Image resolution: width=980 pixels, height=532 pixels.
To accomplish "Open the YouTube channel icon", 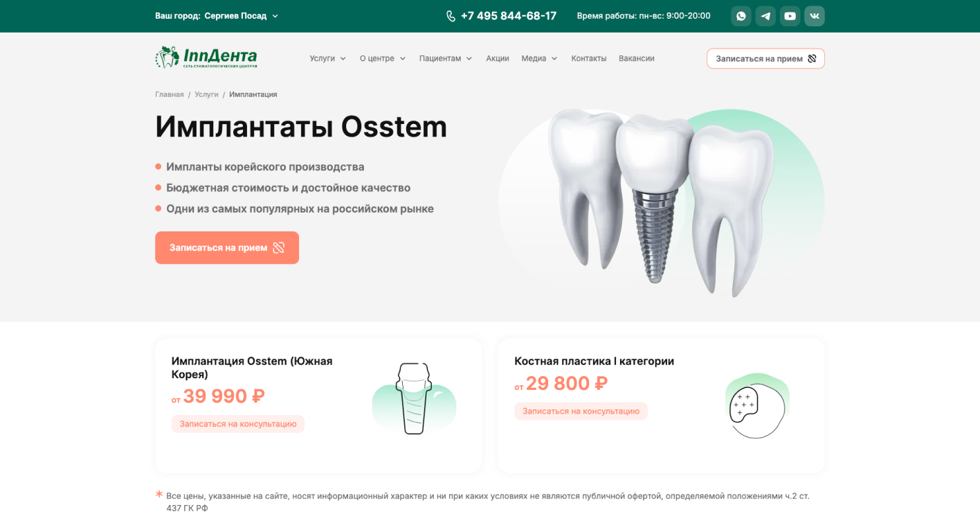I will (x=790, y=16).
